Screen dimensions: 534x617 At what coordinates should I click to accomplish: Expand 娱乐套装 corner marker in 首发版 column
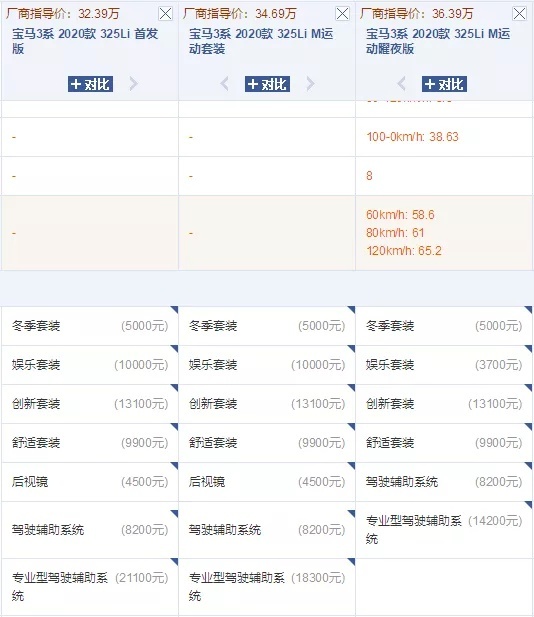pyautogui.click(x=175, y=349)
